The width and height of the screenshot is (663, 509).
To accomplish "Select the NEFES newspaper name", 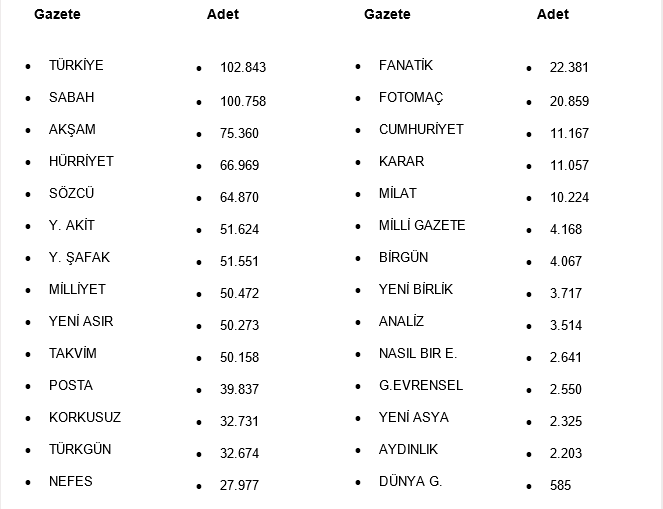I will click(70, 481).
